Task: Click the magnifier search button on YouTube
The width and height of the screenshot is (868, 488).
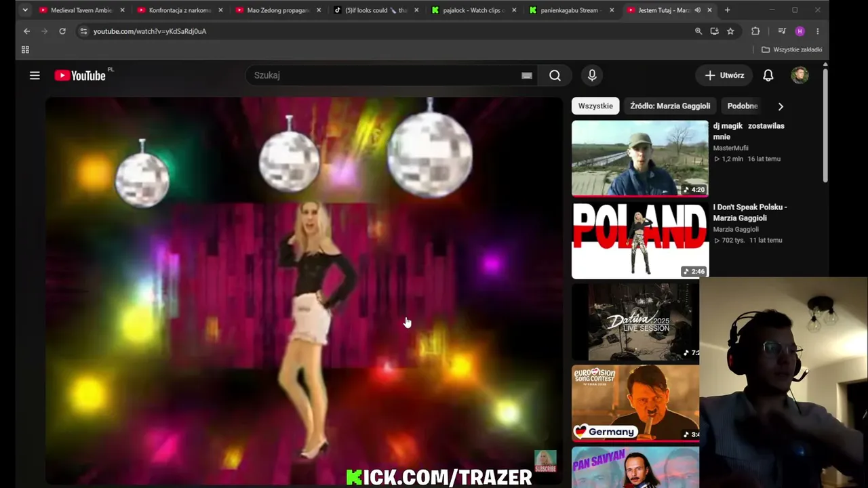Action: pos(555,75)
